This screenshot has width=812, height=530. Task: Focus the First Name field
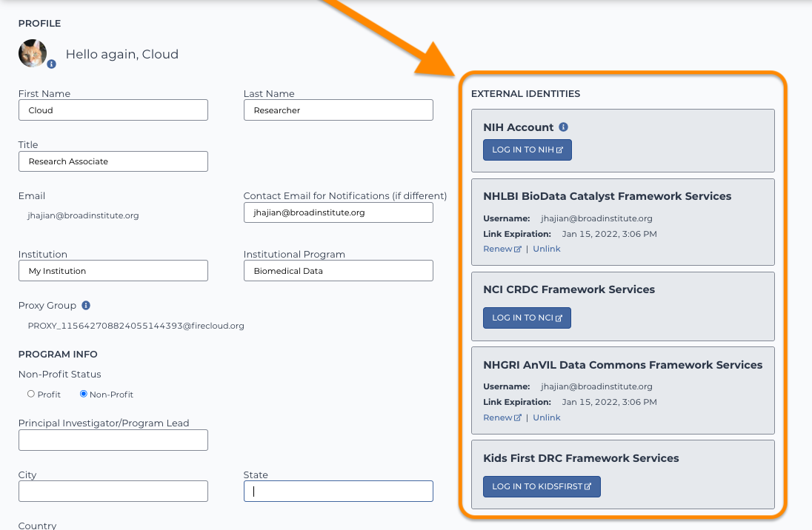click(x=113, y=110)
